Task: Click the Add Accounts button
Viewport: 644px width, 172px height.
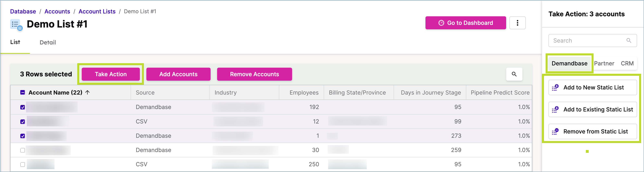Action: 178,74
